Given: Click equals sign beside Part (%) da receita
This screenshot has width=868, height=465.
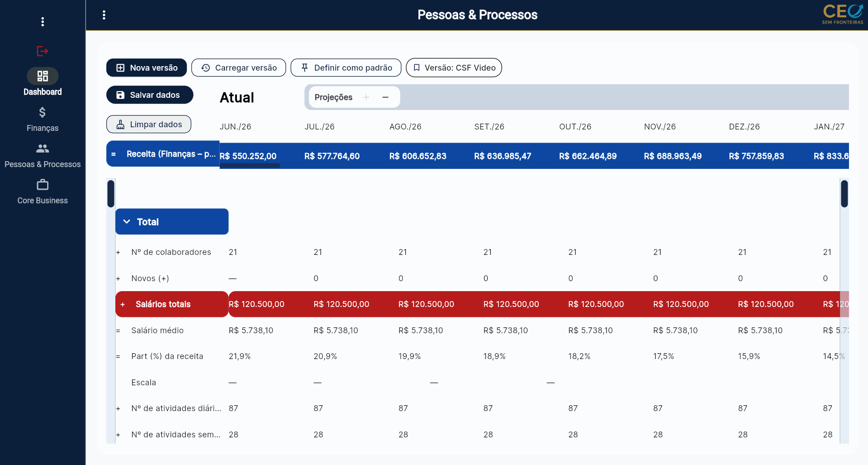Looking at the screenshot, I should pos(118,357).
